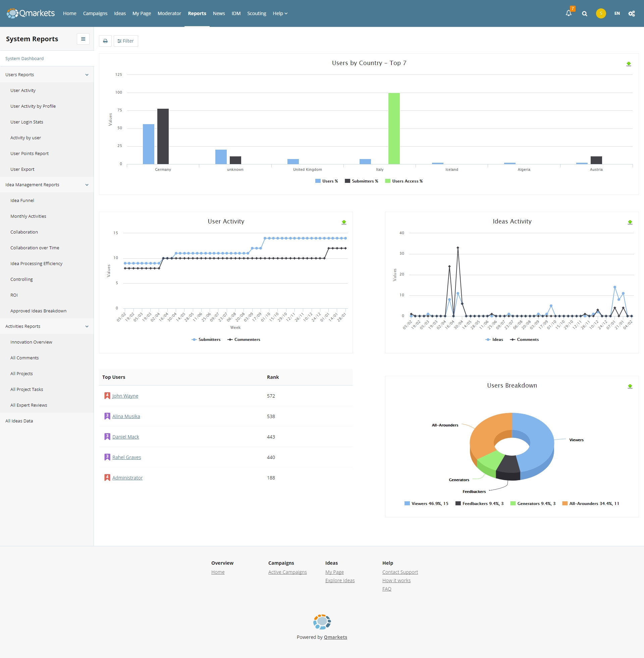Download the User Activity chart
The image size is (644, 658).
tap(344, 222)
